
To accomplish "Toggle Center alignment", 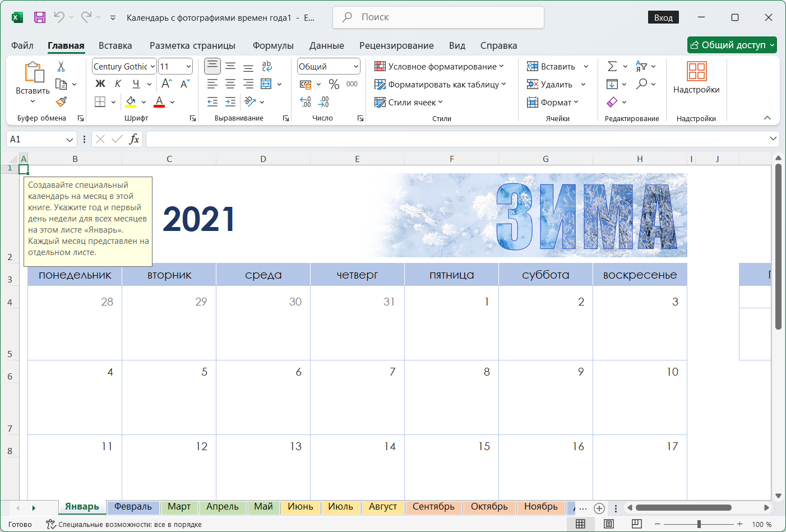I will [x=230, y=84].
